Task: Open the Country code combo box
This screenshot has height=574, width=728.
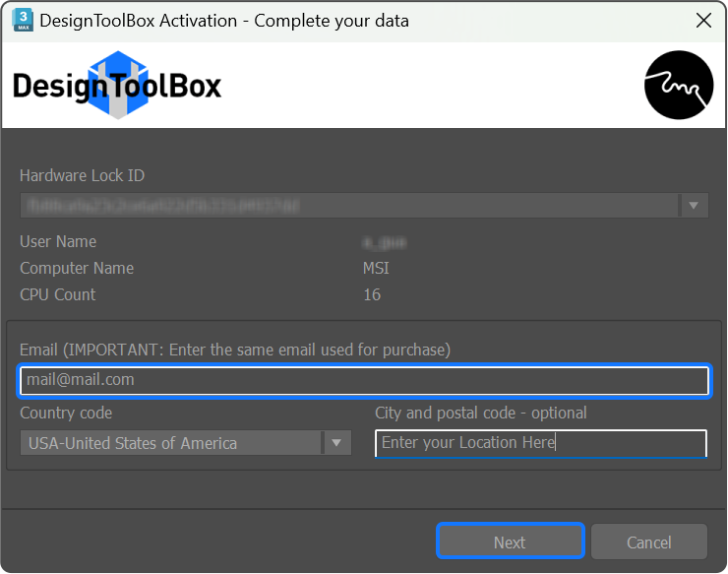Action: pyautogui.click(x=186, y=443)
